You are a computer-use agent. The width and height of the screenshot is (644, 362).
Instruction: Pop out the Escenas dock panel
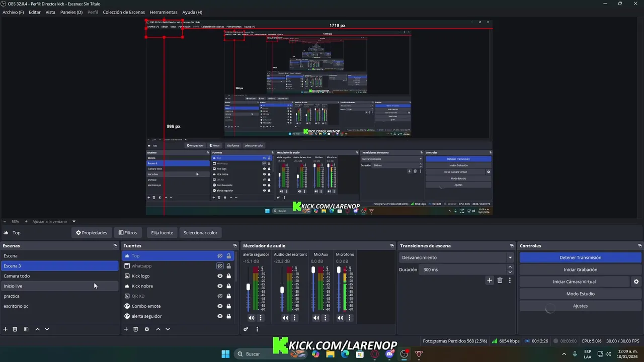click(x=115, y=246)
